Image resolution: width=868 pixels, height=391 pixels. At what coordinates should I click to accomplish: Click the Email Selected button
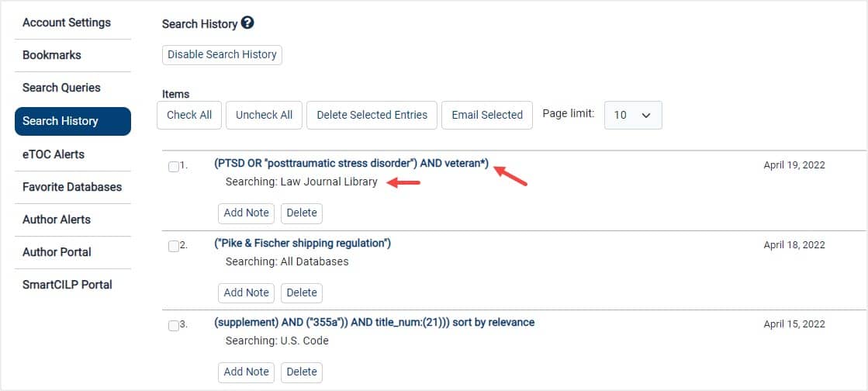coord(487,115)
